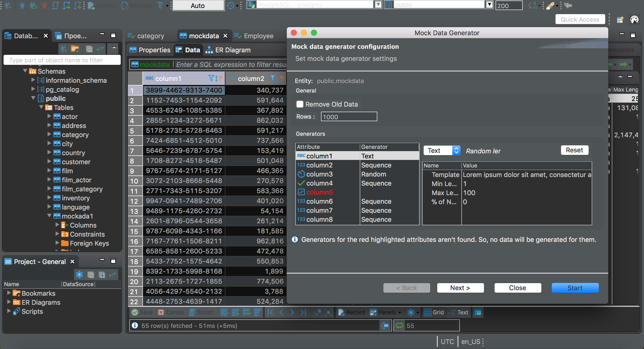This screenshot has height=349, width=644.
Task: Toggle the Remove Old Data checkbox
Action: (x=299, y=104)
